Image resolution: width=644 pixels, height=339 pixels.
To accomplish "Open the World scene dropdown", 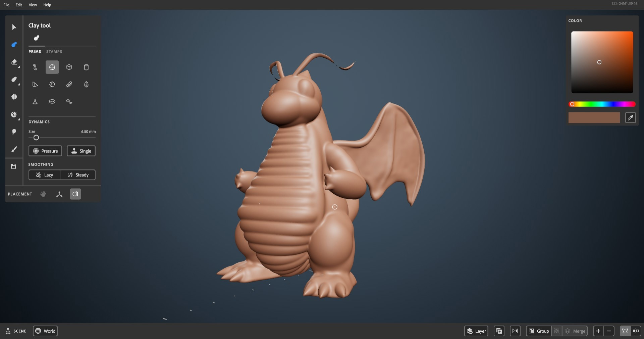I will click(45, 331).
